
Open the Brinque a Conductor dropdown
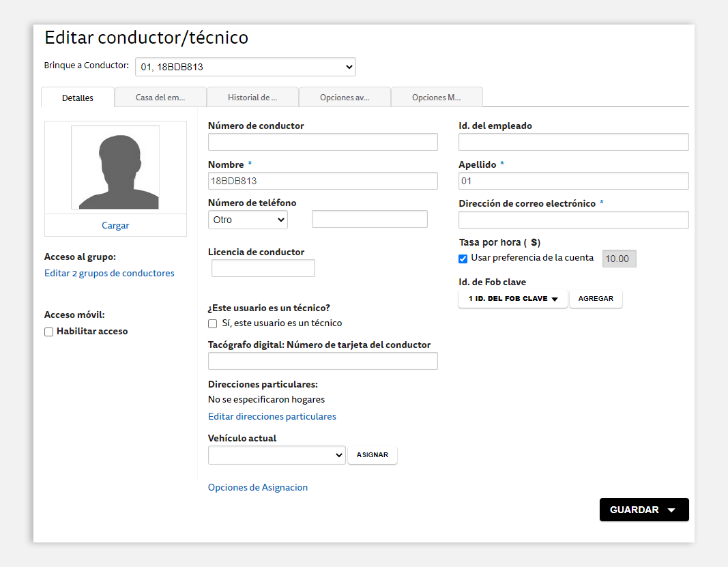pyautogui.click(x=245, y=67)
